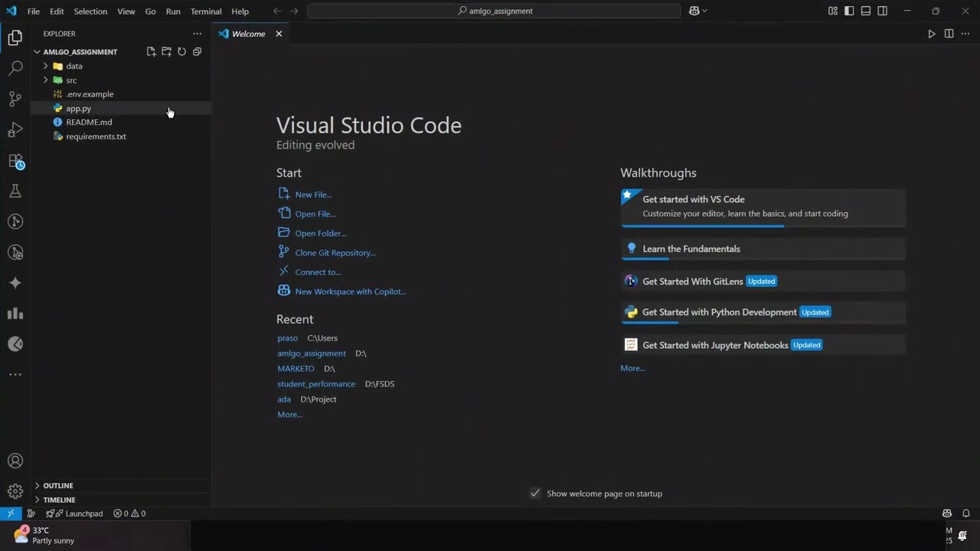Open recent project student_performance

316,384
